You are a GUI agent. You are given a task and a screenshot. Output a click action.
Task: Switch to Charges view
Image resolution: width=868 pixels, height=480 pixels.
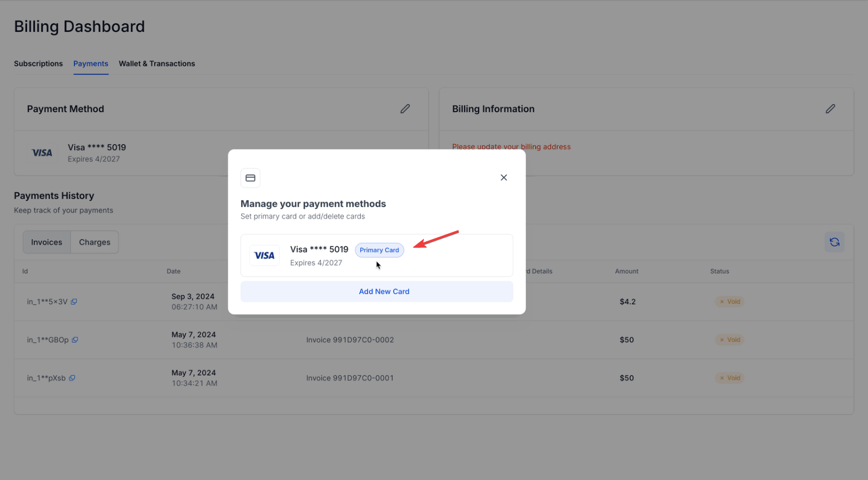point(95,242)
